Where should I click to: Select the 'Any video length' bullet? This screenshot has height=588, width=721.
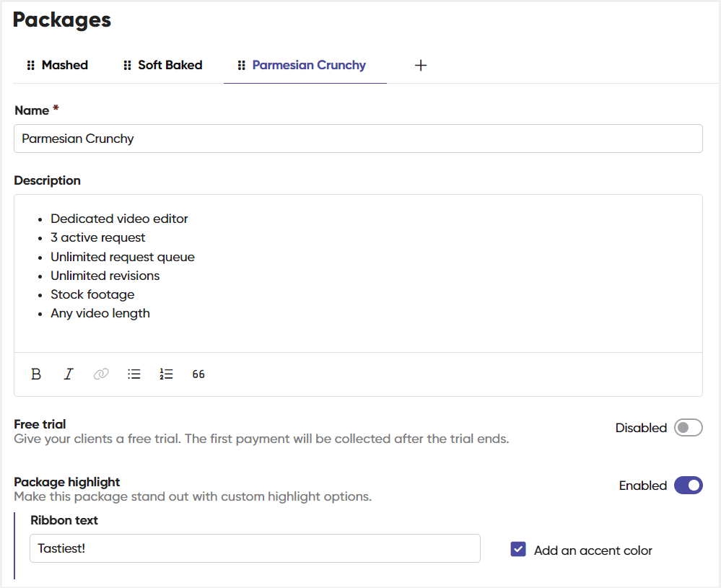[100, 314]
